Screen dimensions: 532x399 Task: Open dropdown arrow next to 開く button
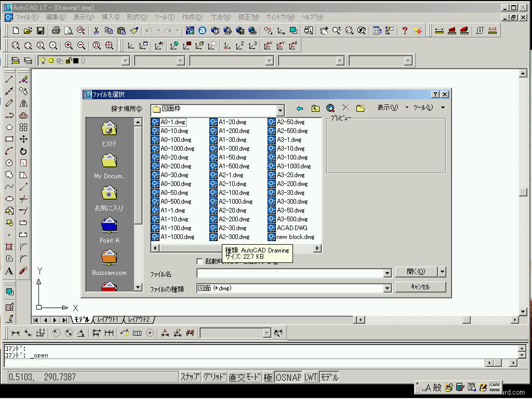point(442,271)
